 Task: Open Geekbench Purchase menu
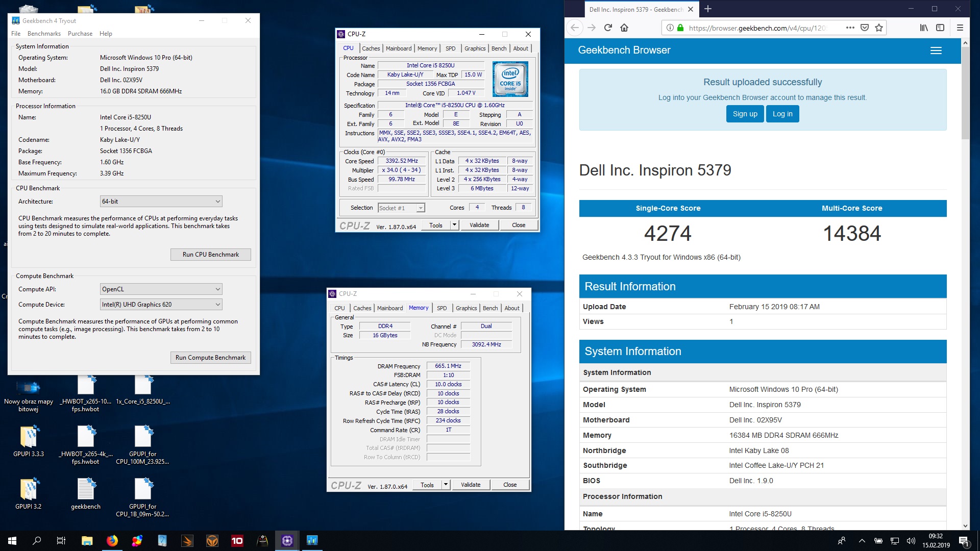coord(80,34)
